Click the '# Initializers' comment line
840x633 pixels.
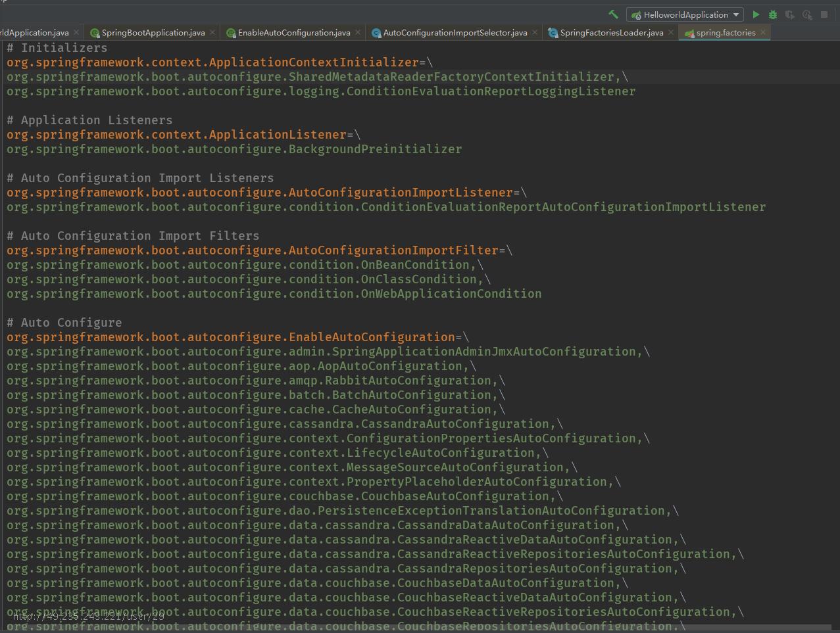[x=57, y=48]
